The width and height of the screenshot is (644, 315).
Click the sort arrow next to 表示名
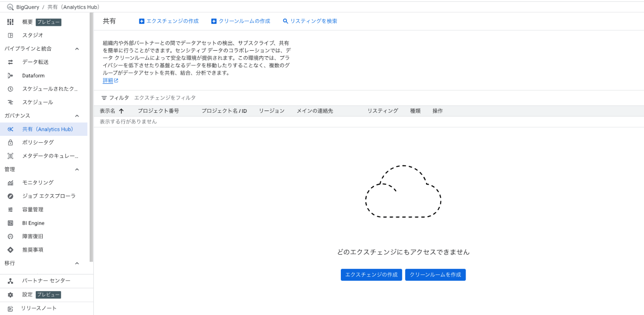coord(121,111)
